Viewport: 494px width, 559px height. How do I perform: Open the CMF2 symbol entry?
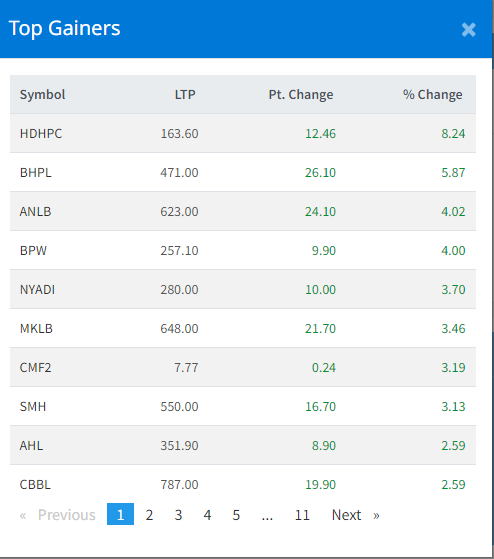click(36, 368)
